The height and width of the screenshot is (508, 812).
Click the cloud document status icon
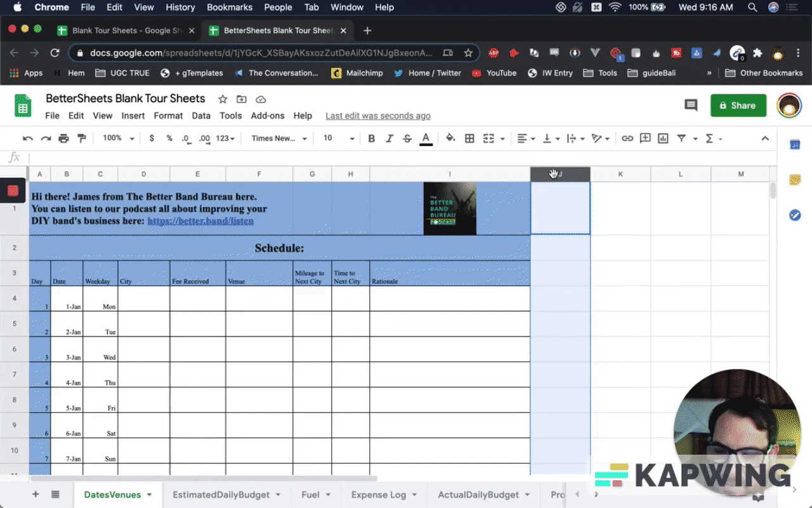[261, 99]
